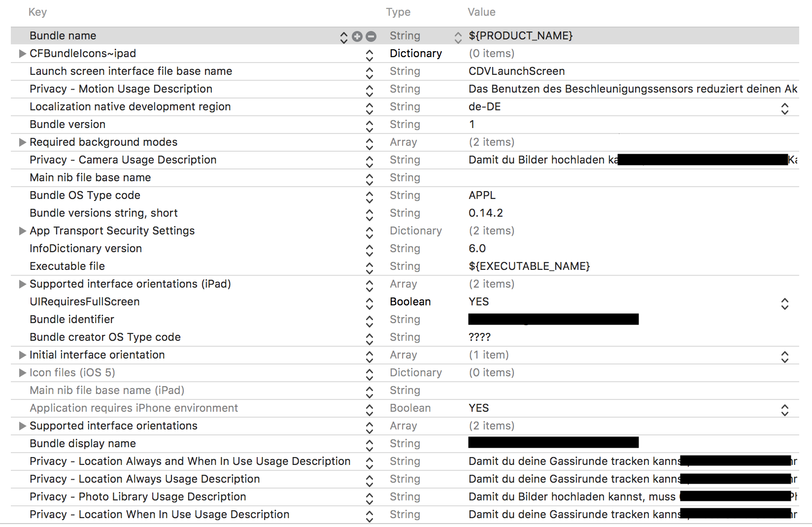Expand Initial interface orientation array

pyautogui.click(x=22, y=355)
